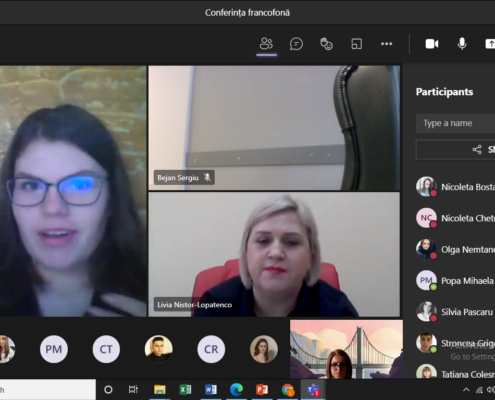Image resolution: width=495 pixels, height=400 pixels.
Task: Open PowerPoint from the taskbar
Action: point(262,389)
